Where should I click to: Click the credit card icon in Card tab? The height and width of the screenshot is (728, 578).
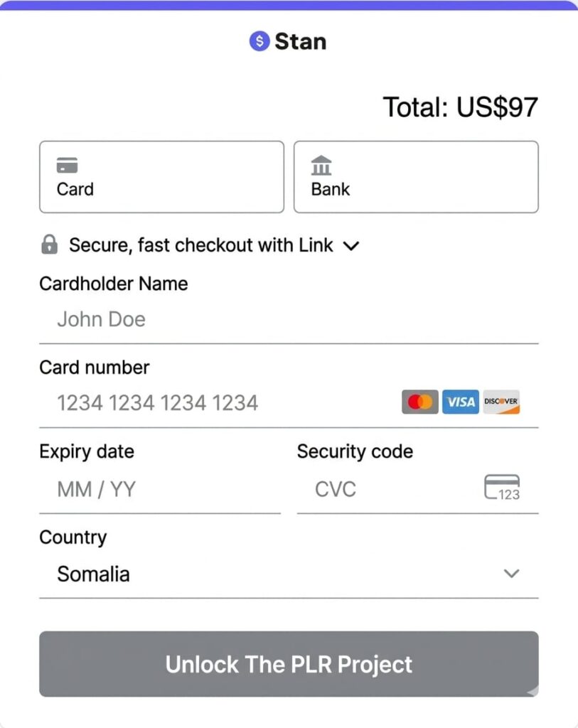[68, 166]
